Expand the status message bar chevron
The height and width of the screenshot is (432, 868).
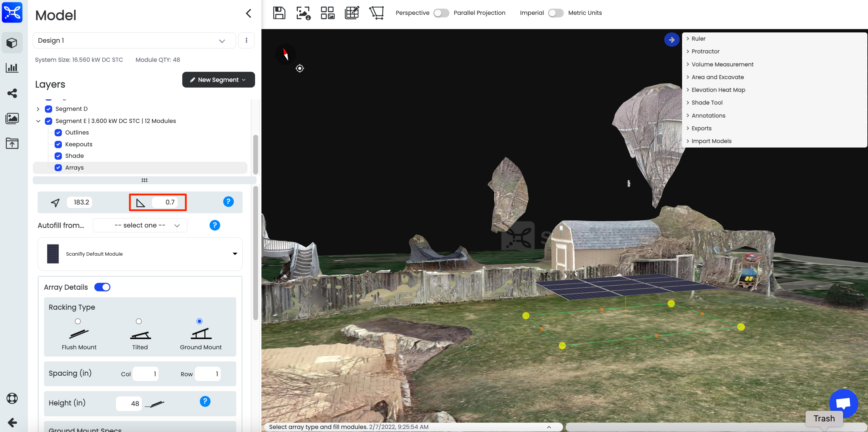pyautogui.click(x=549, y=427)
